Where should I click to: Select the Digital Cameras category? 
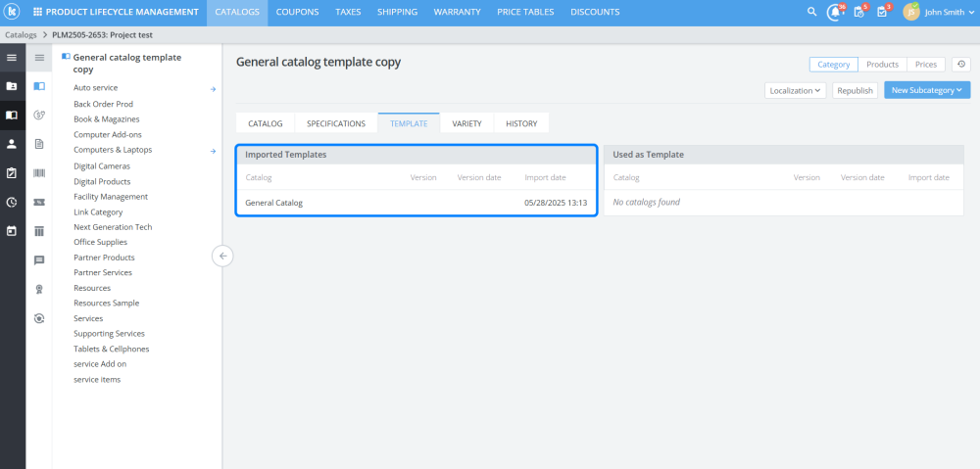pos(102,166)
